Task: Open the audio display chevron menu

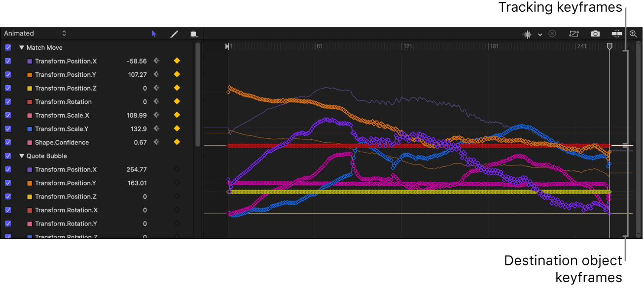Action: [540, 34]
